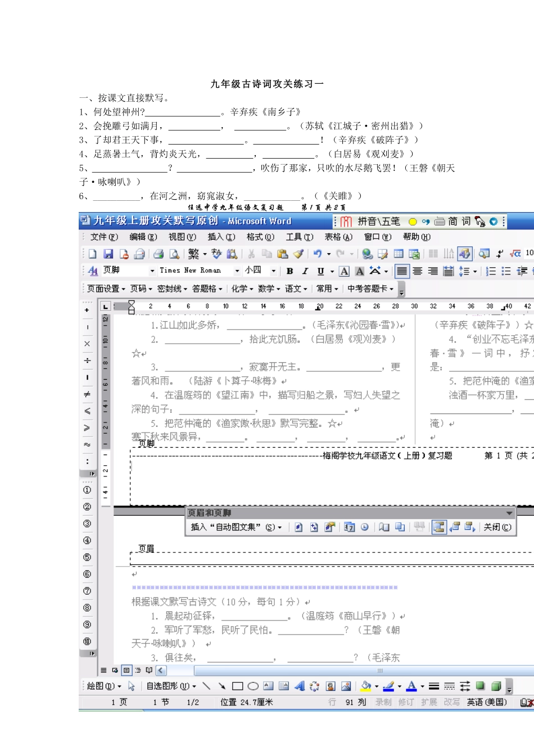534x756 pixels.
Task: Toggle right text alignment
Action: coord(433,271)
